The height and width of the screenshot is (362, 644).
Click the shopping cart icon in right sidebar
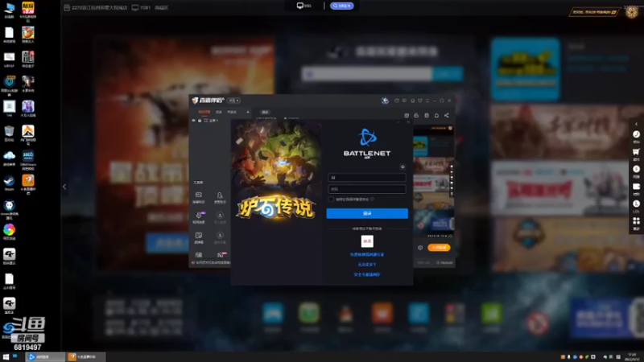point(636,151)
